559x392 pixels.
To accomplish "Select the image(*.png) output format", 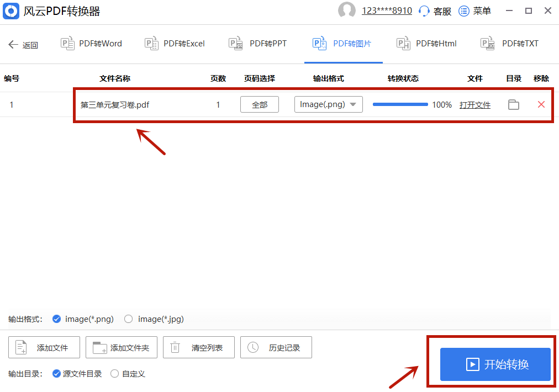I will pyautogui.click(x=56, y=319).
